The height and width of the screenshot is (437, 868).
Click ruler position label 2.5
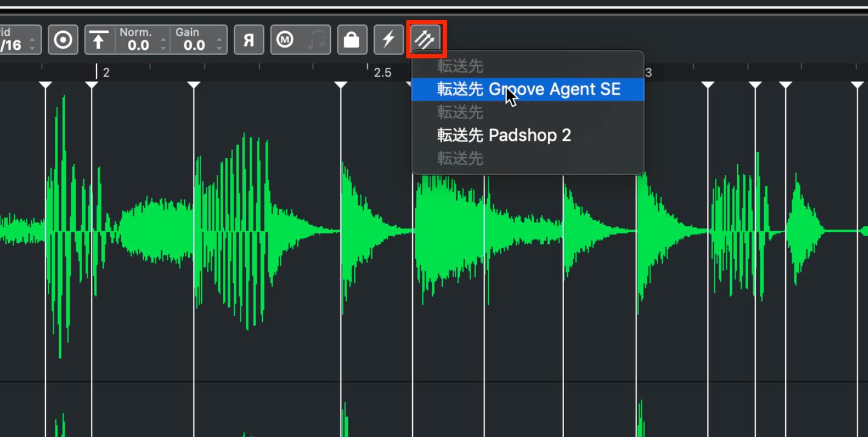pos(382,73)
